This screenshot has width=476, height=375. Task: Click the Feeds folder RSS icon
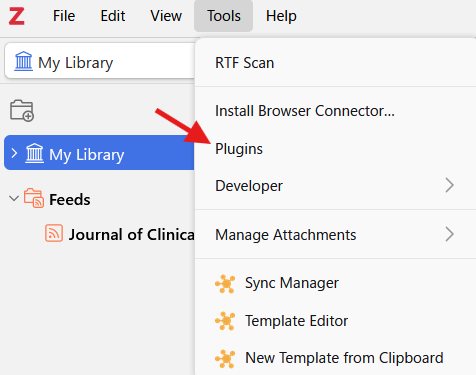coord(34,198)
